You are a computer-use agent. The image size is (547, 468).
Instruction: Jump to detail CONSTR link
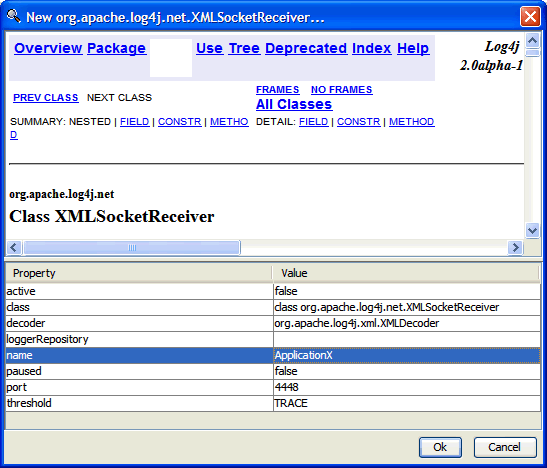[x=359, y=122]
